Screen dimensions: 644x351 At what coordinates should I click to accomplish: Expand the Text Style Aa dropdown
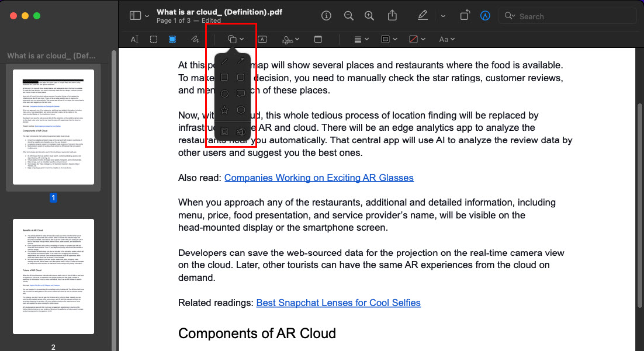tap(446, 39)
